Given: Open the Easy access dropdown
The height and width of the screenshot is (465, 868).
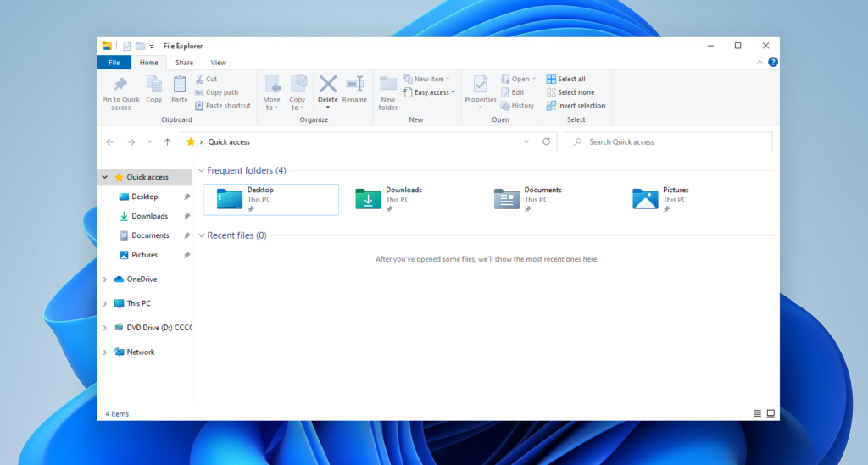Looking at the screenshot, I should [429, 92].
